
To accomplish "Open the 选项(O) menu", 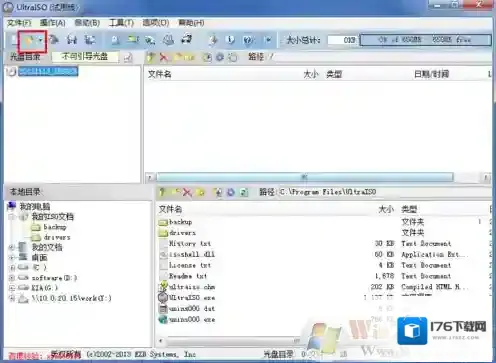I will 156,23.
